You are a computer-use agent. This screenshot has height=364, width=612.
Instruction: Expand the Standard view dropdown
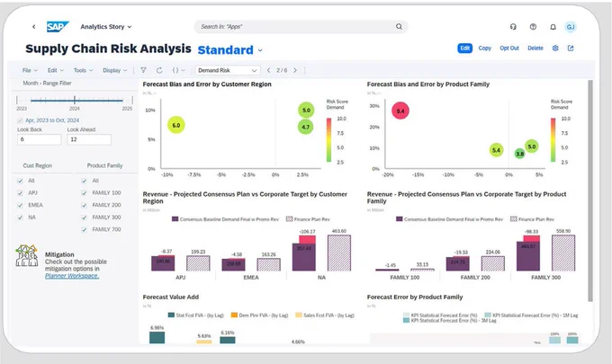pos(260,50)
